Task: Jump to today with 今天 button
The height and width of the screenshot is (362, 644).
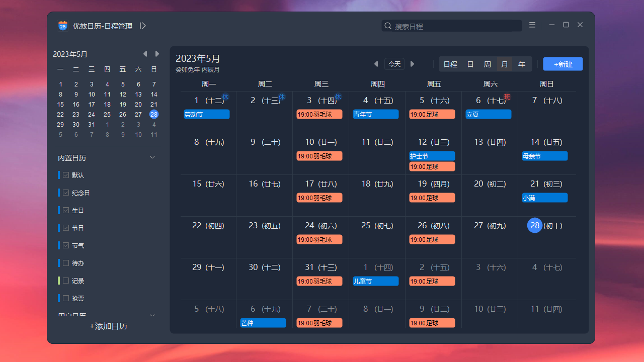Action: click(x=394, y=64)
